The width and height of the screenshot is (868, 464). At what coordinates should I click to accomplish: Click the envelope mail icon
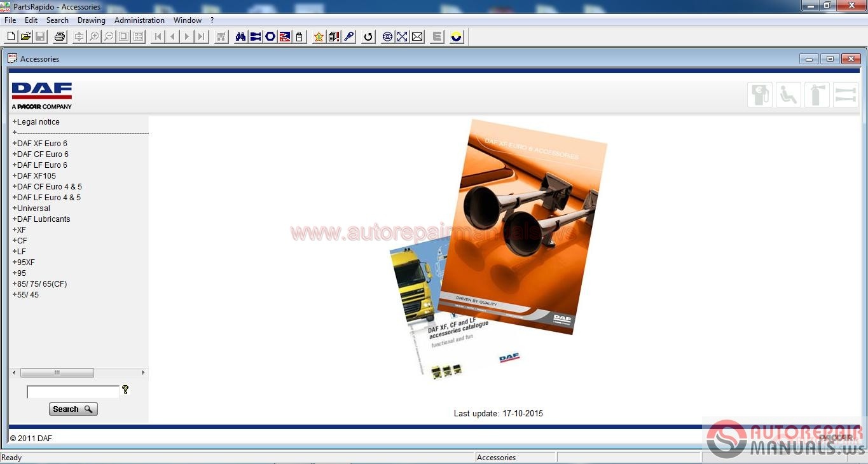click(417, 37)
